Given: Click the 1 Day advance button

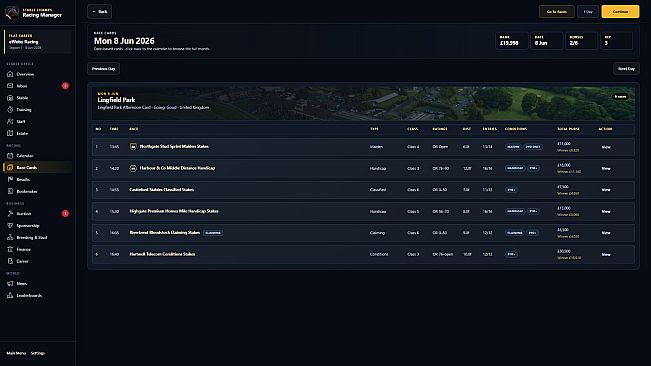Looking at the screenshot, I should click(588, 12).
